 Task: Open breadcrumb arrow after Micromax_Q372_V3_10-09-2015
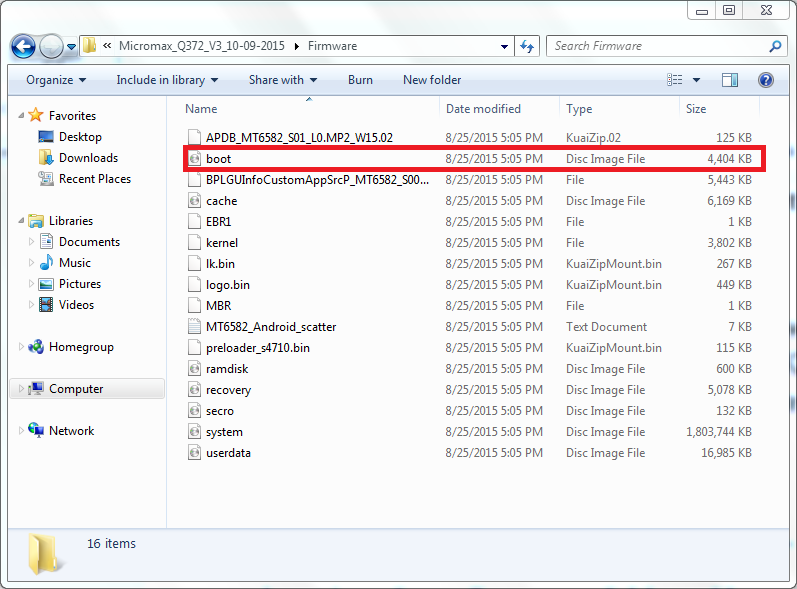(x=296, y=46)
